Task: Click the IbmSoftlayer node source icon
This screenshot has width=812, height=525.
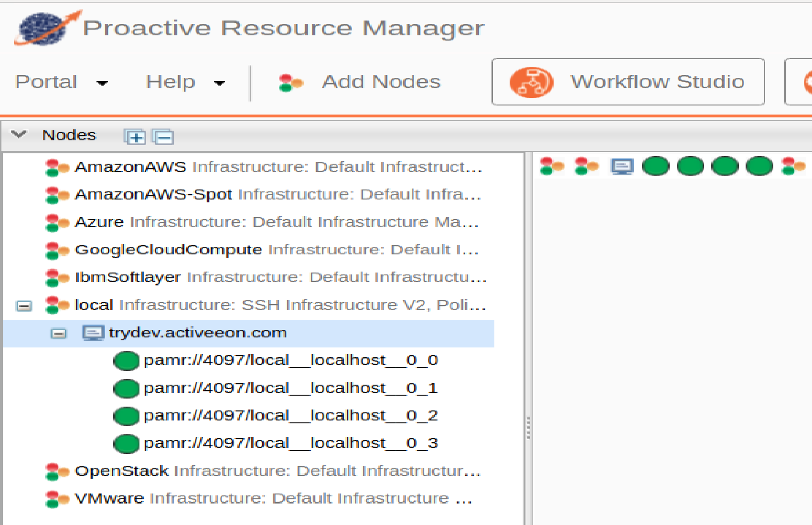Action: [57, 278]
